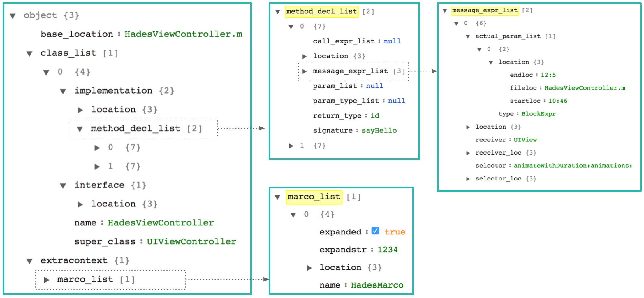Select the implementation key label

click(x=113, y=91)
